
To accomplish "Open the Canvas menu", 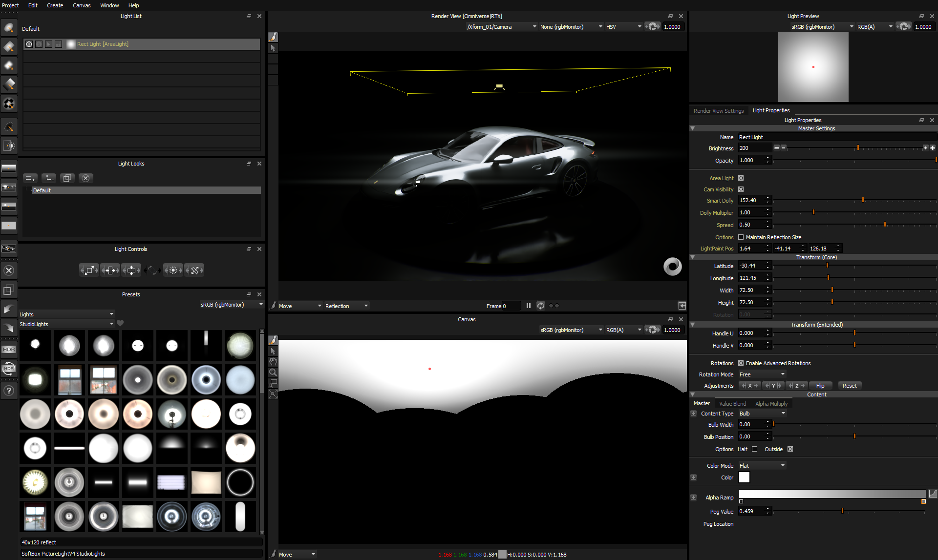I will [x=82, y=5].
